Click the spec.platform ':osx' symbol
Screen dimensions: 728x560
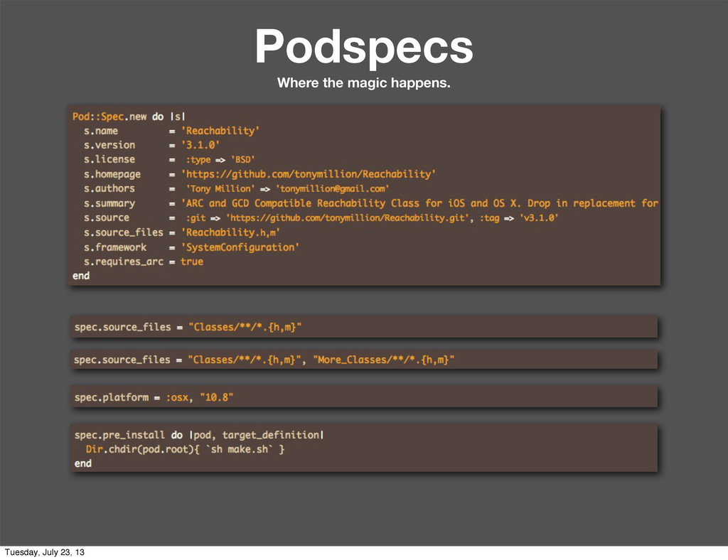pos(177,397)
